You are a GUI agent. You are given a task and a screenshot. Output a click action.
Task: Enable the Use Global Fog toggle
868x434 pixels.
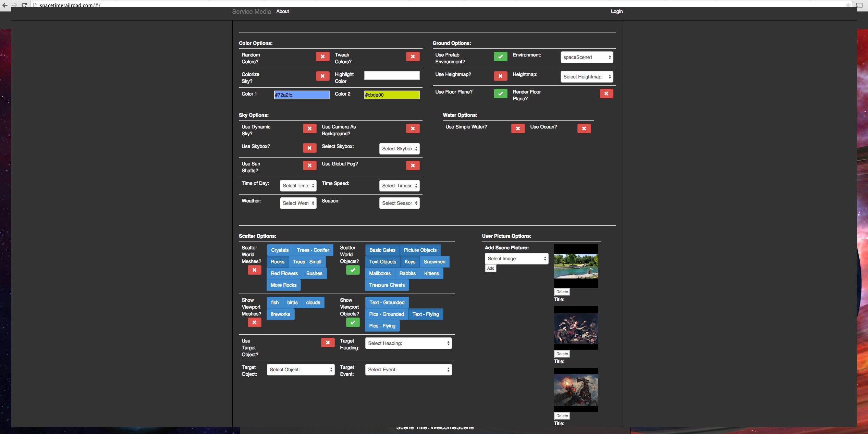(x=413, y=166)
